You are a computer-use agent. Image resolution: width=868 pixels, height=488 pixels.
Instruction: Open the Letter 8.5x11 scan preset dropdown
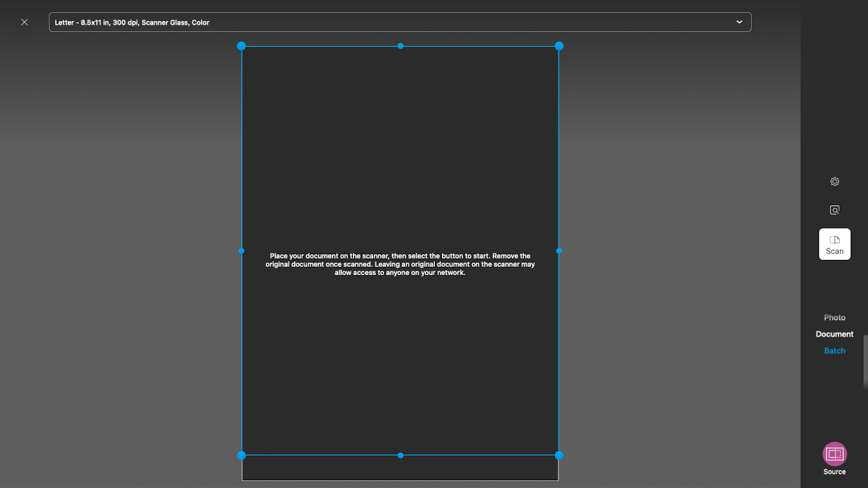400,22
